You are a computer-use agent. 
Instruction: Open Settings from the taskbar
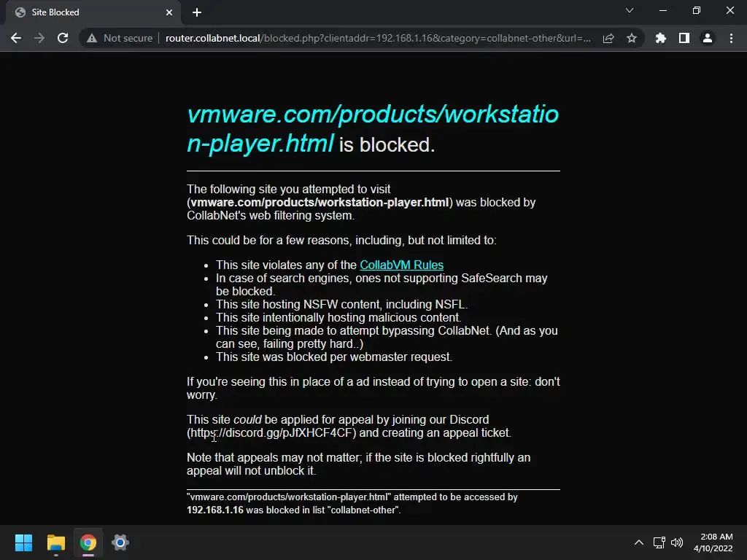tap(120, 542)
